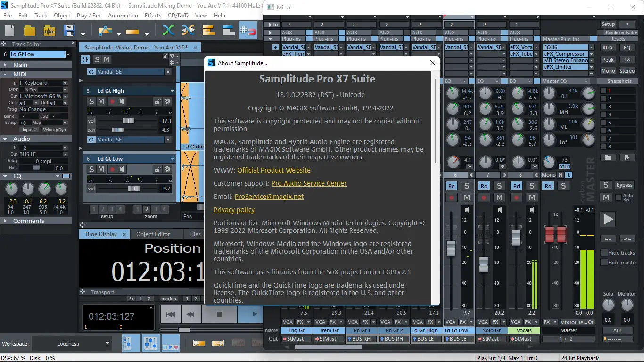Open the Pro Audio Service Center link
This screenshot has width=644, height=362.
coord(309,183)
